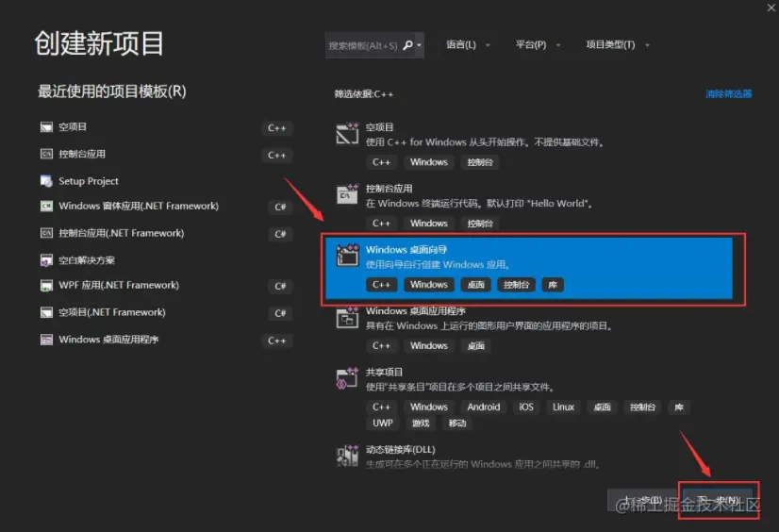The height and width of the screenshot is (532, 779).
Task: Click the WPF 应用(.NET Framework) icon
Action: tap(46, 285)
